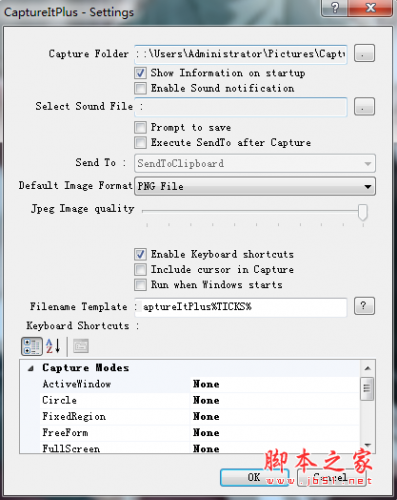Viewport: 397px width, 500px height.
Task: Click the title bar help question mark
Action: pyautogui.click(x=335, y=7)
